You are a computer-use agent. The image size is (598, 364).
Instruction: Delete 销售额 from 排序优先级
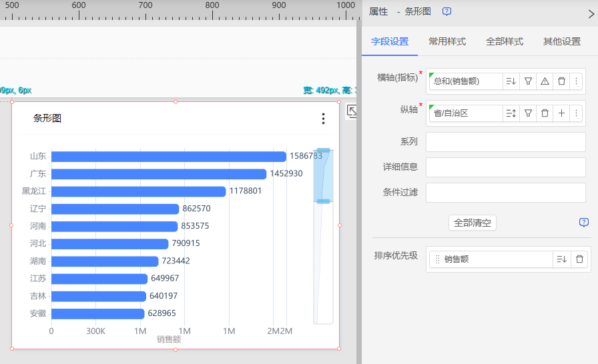(x=579, y=259)
